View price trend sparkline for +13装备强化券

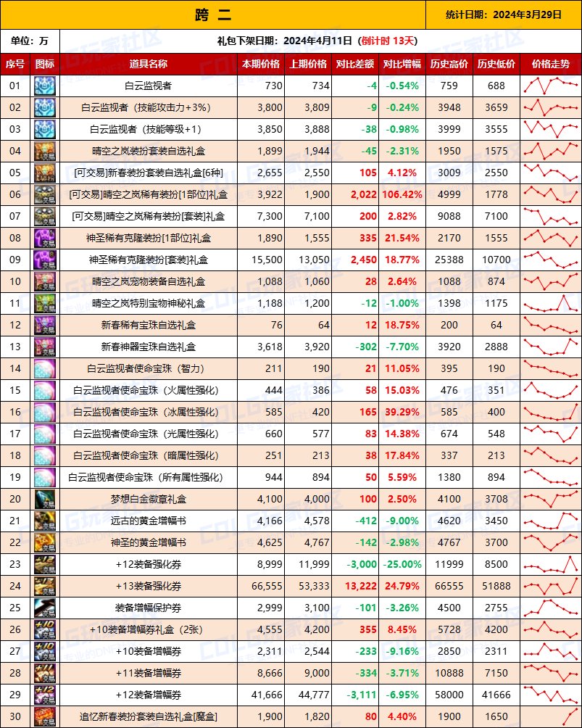point(550,587)
